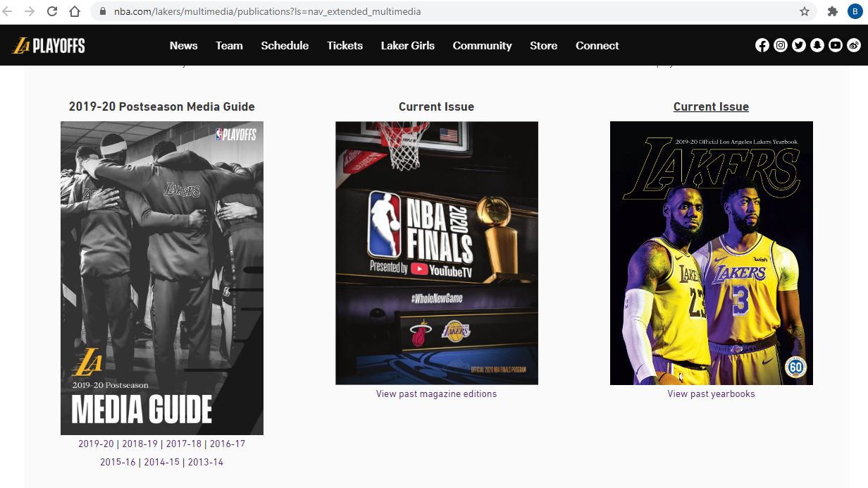Image resolution: width=868 pixels, height=488 pixels.
Task: Open the Schedule menu
Action: pyautogui.click(x=285, y=46)
